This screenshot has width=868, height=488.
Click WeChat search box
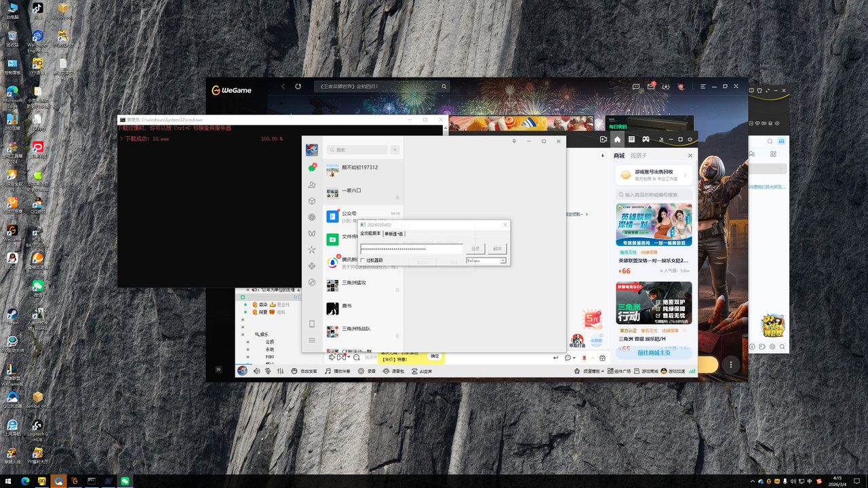[x=357, y=150]
